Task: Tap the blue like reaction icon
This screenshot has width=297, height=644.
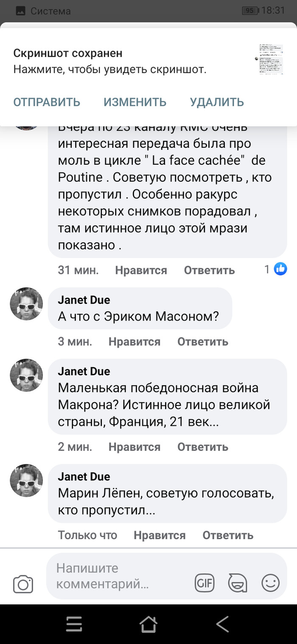Action: (280, 269)
